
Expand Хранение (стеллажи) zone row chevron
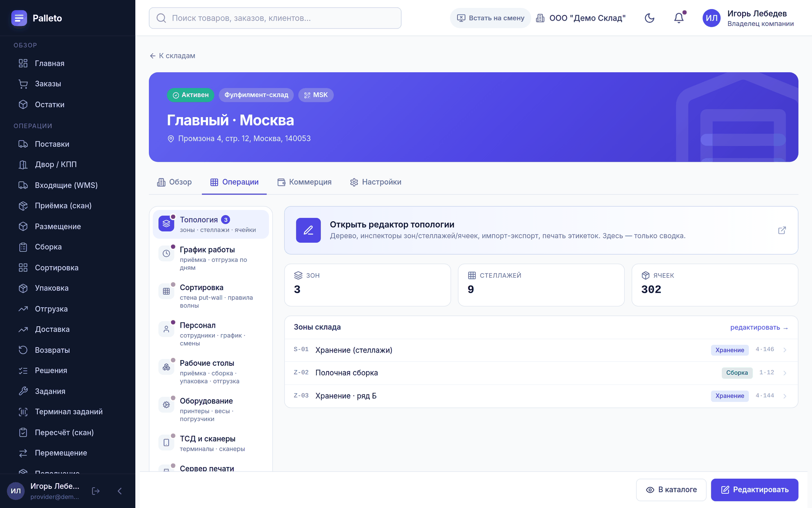(x=785, y=350)
